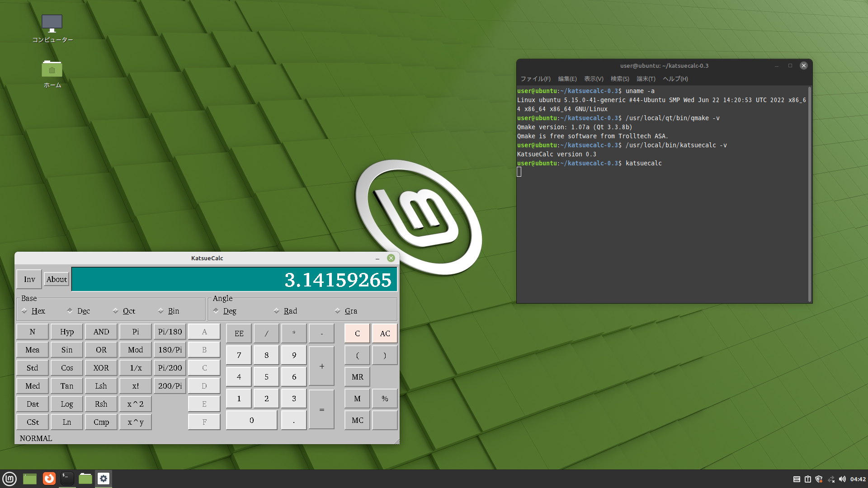
Task: Click the open parenthesis button
Action: click(357, 355)
